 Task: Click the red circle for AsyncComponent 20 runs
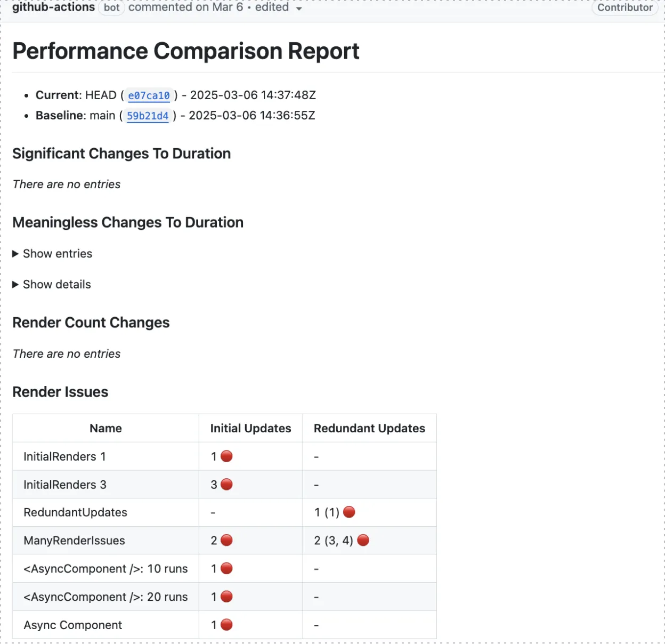226,597
